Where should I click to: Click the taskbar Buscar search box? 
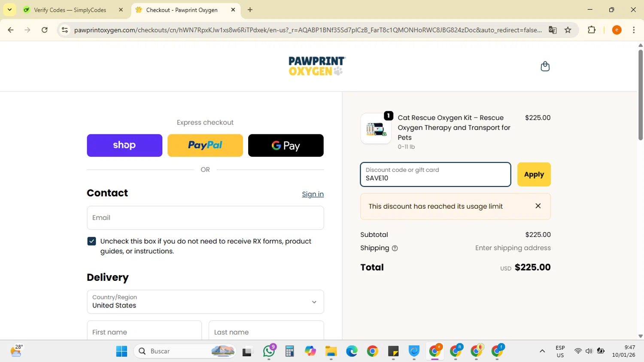(185, 351)
